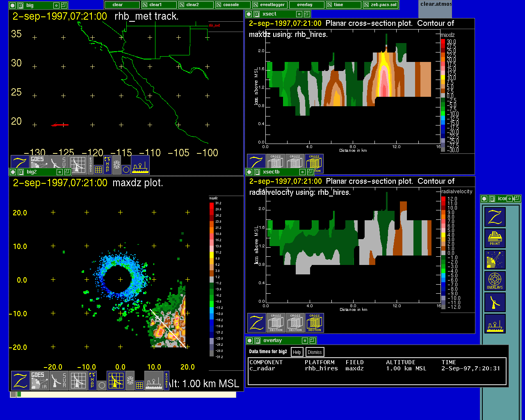
Task: Click the ship platform icon in right icon panel
Action: click(x=495, y=324)
